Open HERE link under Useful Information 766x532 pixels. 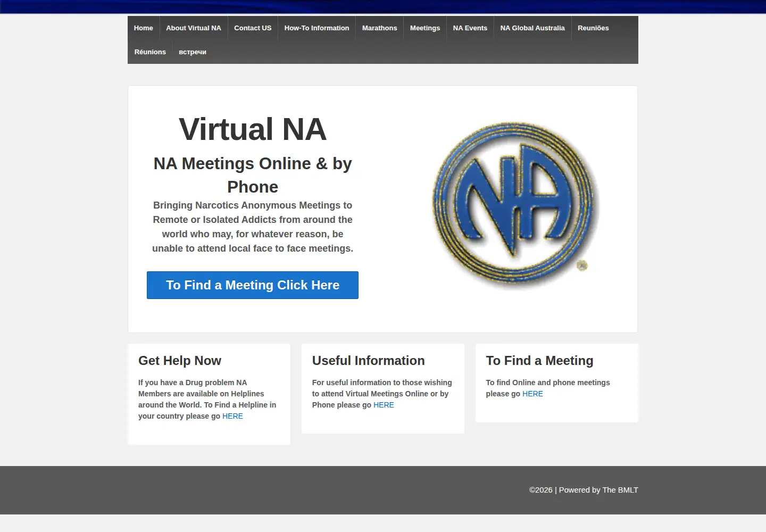(384, 405)
